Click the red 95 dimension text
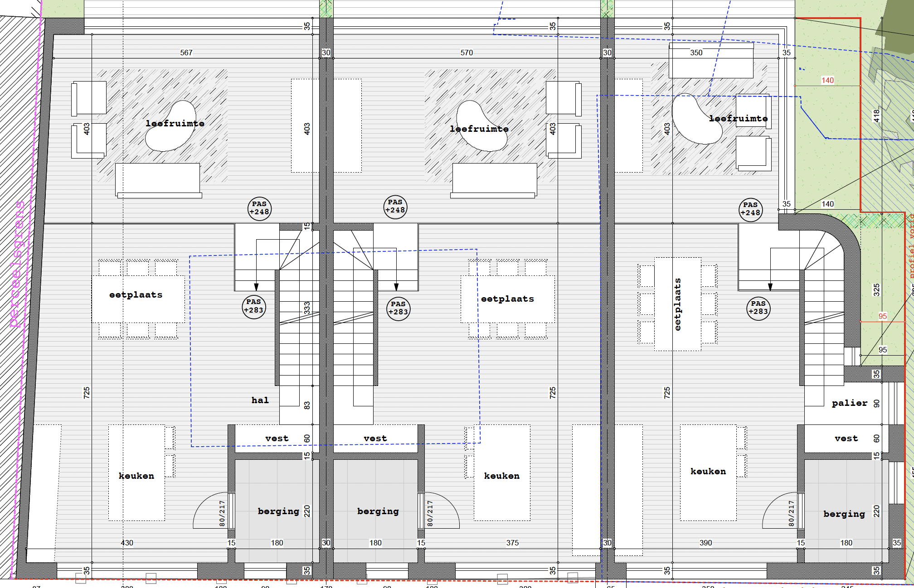914x588 pixels. 882,317
